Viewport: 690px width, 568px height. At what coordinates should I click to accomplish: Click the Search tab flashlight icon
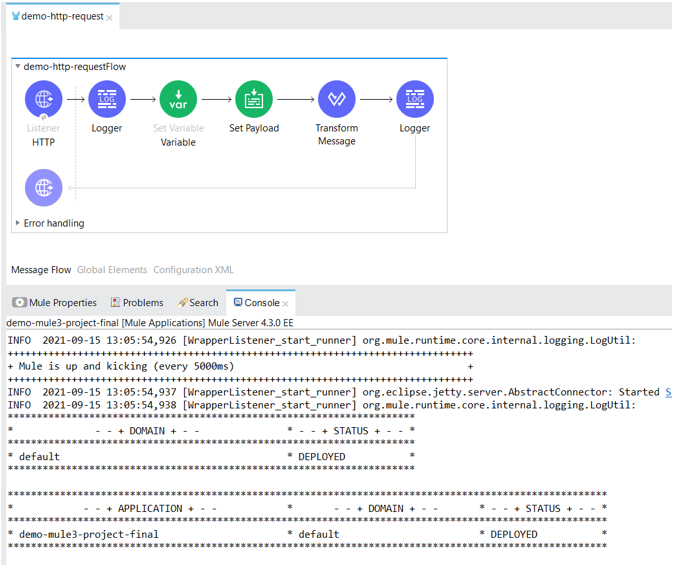click(x=182, y=303)
